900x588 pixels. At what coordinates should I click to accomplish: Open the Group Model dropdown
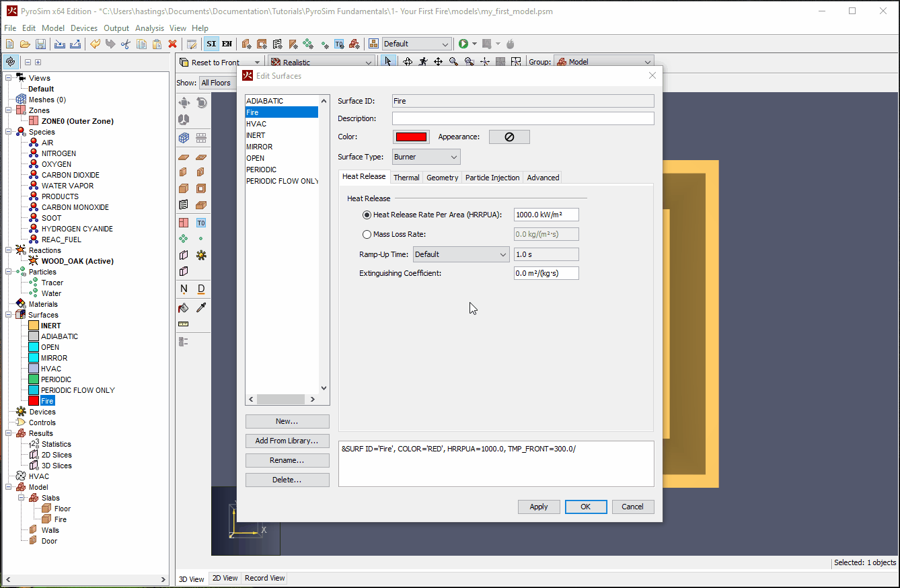pyautogui.click(x=603, y=62)
